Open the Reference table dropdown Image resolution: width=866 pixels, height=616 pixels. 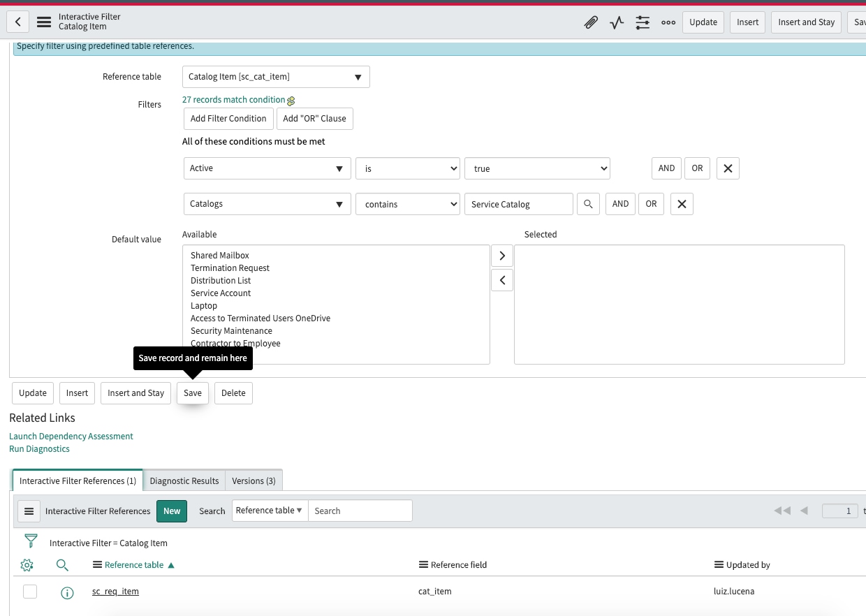click(x=276, y=77)
